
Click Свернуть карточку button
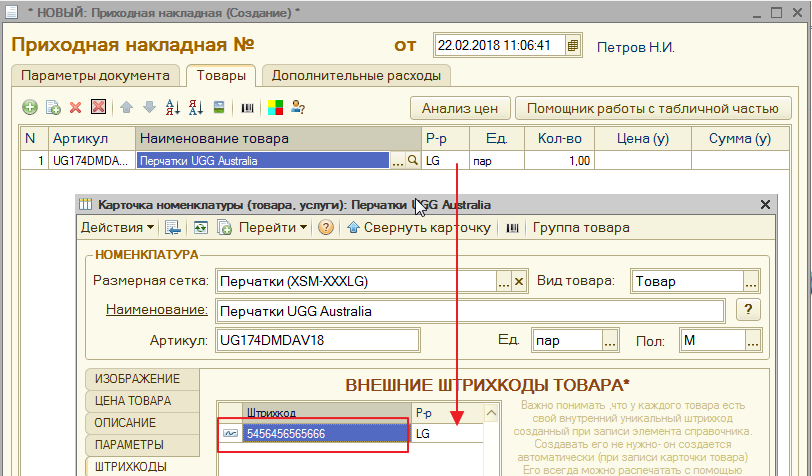click(419, 227)
